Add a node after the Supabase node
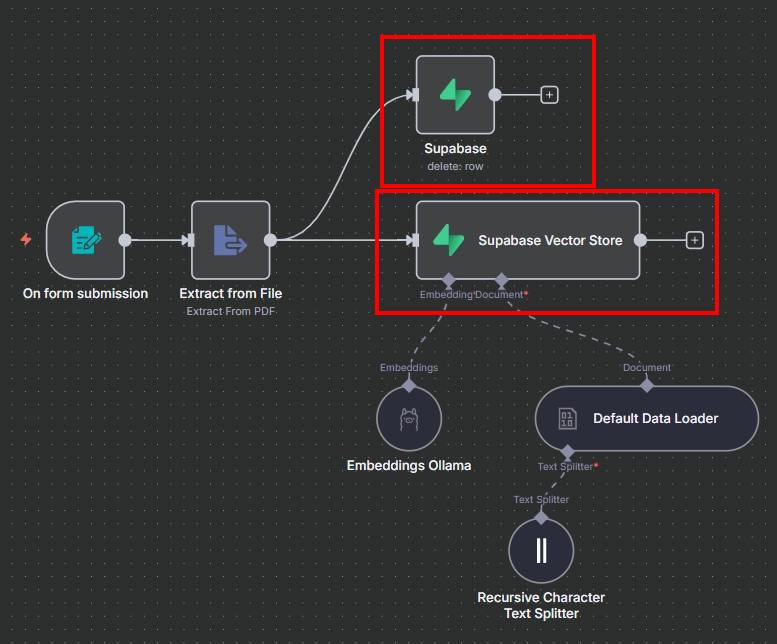The width and height of the screenshot is (777, 644). 549,95
